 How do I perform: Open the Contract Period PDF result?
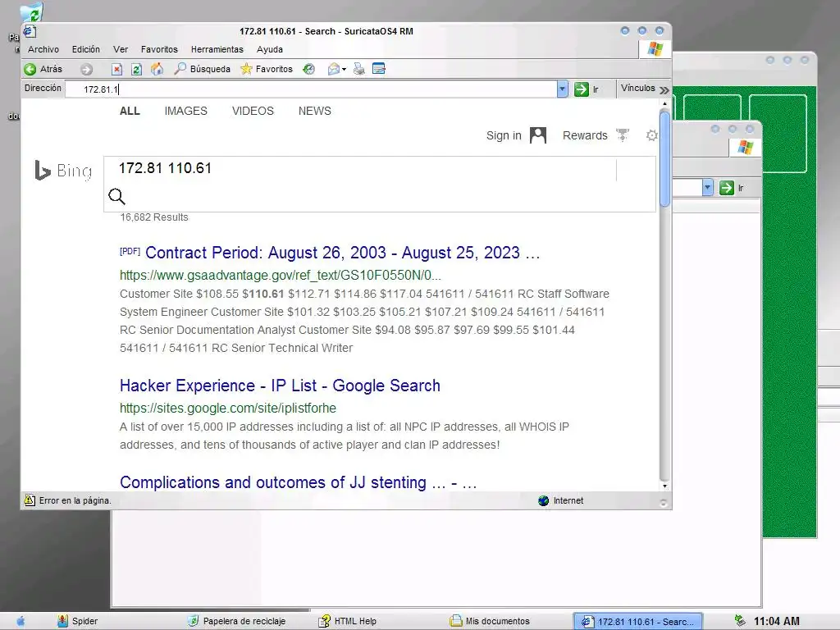pyautogui.click(x=342, y=253)
